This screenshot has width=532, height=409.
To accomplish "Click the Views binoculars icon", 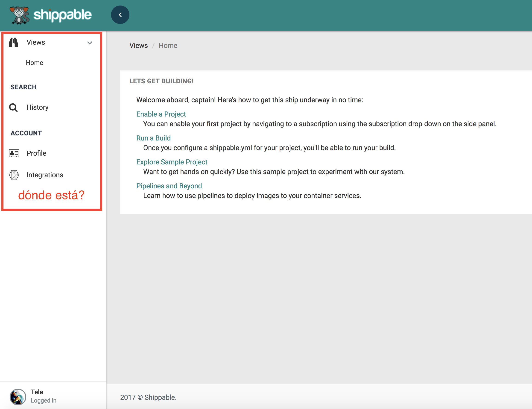I will tap(14, 42).
